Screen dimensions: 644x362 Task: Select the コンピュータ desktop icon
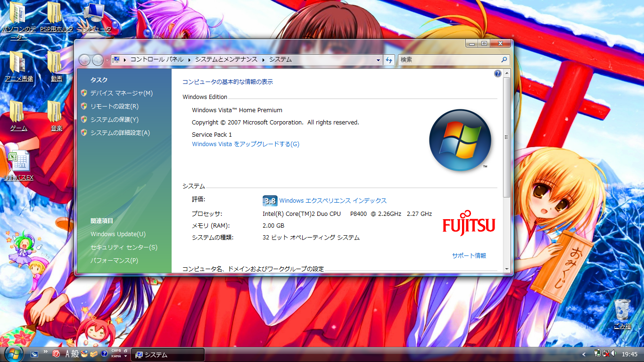pyautogui.click(x=94, y=18)
